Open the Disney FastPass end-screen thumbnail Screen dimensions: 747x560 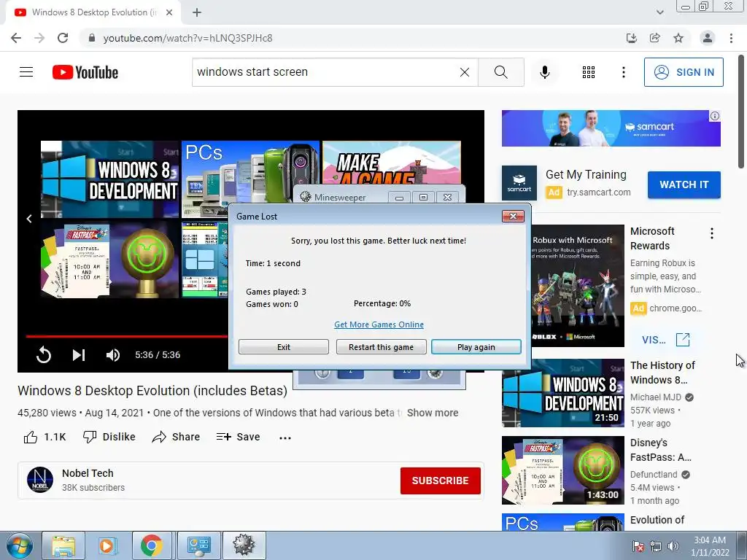[x=109, y=259]
